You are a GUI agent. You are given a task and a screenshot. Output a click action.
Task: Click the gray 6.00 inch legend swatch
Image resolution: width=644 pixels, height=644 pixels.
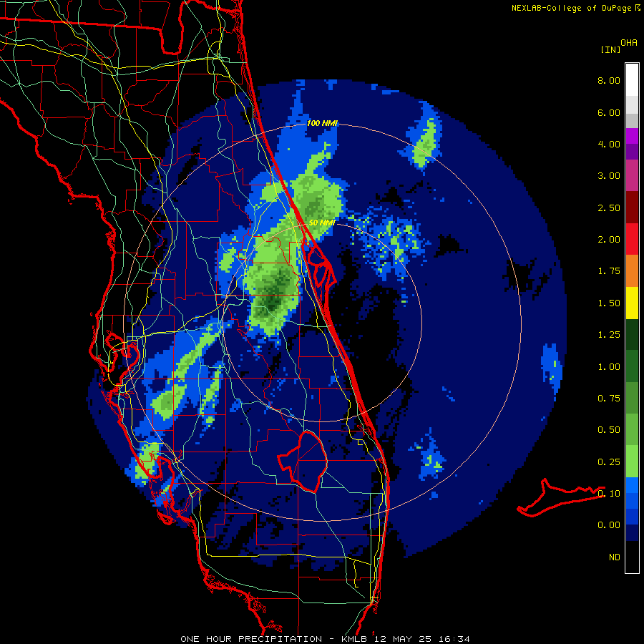(x=632, y=120)
